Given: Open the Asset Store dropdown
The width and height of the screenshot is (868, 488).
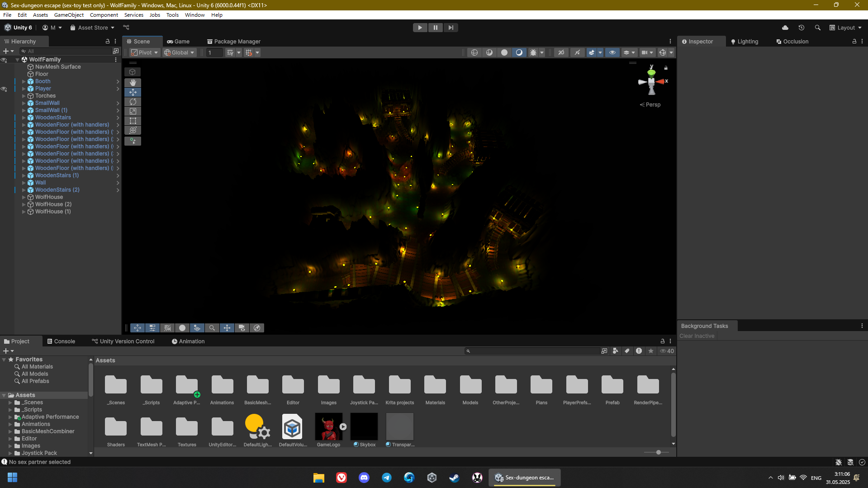Looking at the screenshot, I should [92, 28].
